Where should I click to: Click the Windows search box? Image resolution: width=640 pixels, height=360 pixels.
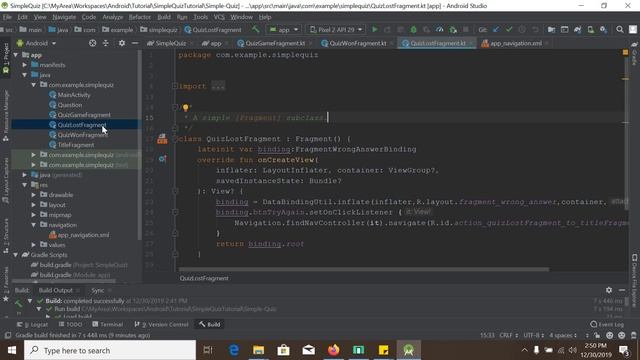coord(110,350)
